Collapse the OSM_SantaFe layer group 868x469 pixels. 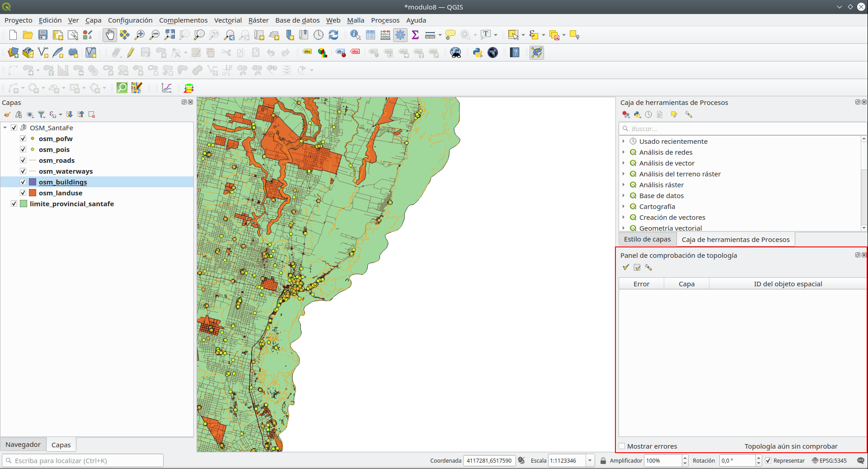click(x=5, y=128)
